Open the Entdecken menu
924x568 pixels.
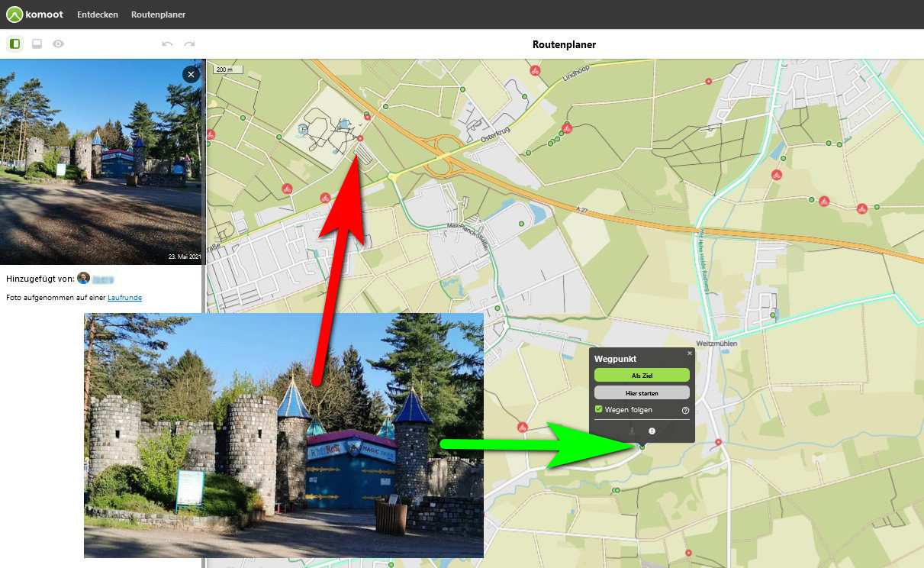(x=98, y=15)
